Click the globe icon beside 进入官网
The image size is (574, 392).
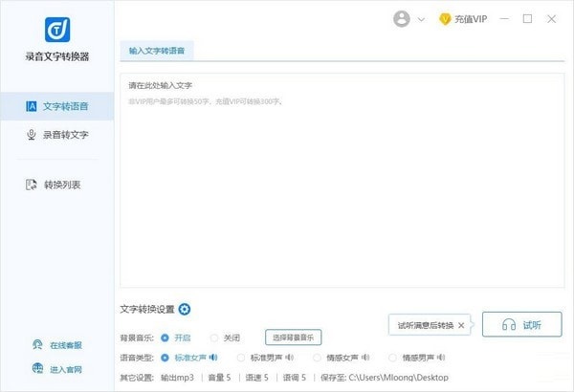click(37, 368)
